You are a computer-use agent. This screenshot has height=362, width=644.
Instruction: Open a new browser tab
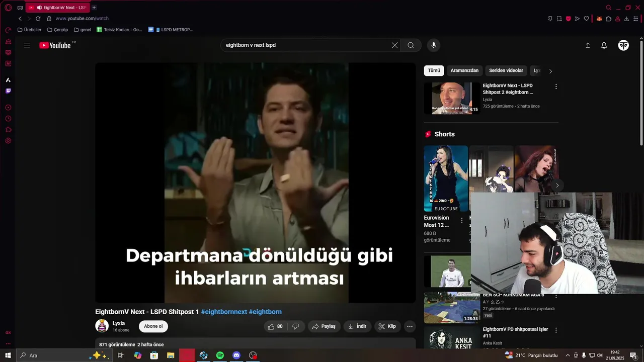click(94, 8)
